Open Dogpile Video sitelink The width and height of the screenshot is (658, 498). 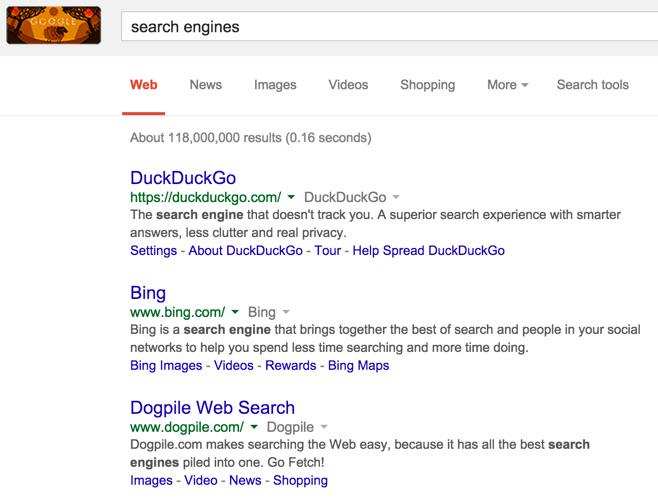(x=201, y=480)
